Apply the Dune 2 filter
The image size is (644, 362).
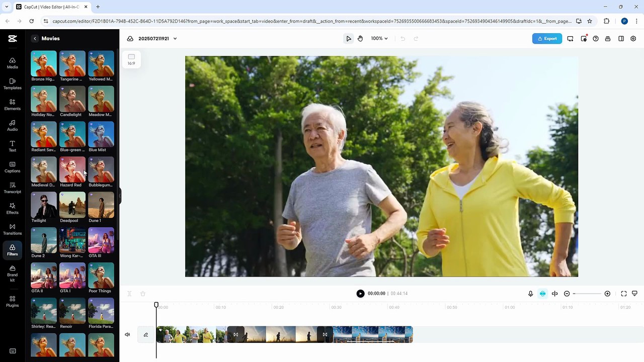[44, 240]
